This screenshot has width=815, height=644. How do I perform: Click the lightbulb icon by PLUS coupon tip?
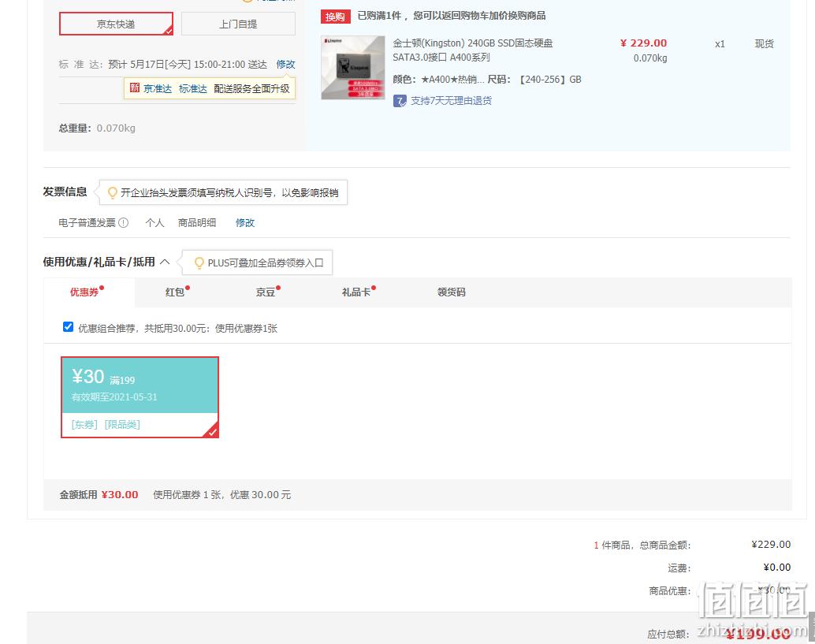[199, 263]
